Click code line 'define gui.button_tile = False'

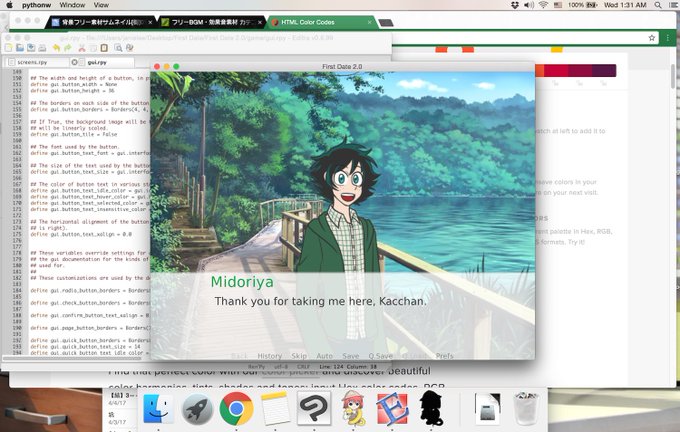pyautogui.click(x=74, y=134)
